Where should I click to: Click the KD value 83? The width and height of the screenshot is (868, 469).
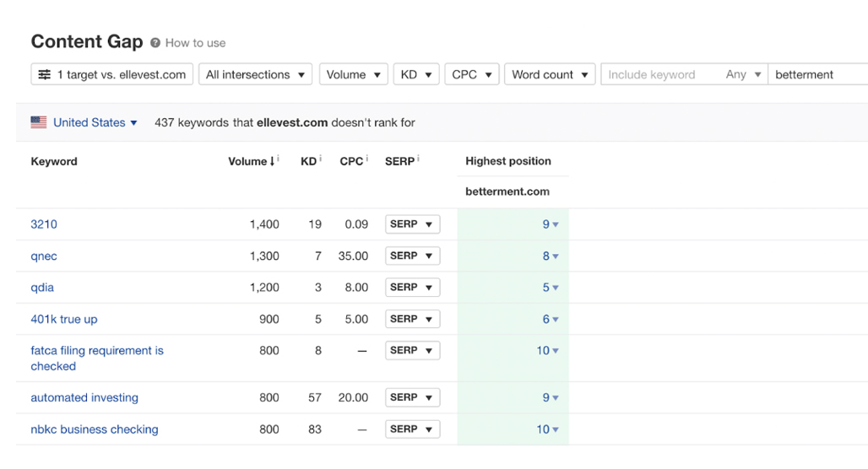[315, 429]
